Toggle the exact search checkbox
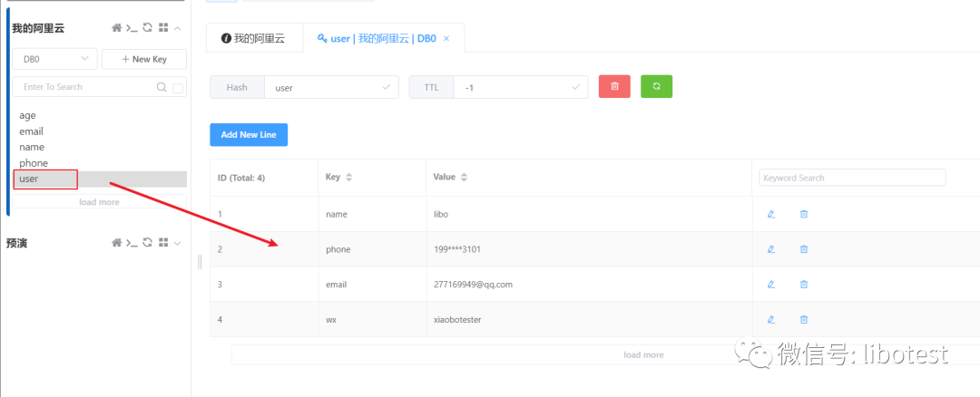The width and height of the screenshot is (980, 397). click(178, 88)
